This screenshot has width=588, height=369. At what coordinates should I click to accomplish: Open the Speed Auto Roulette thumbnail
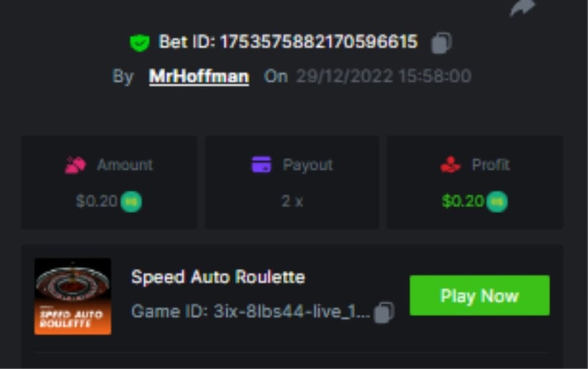coord(73,296)
